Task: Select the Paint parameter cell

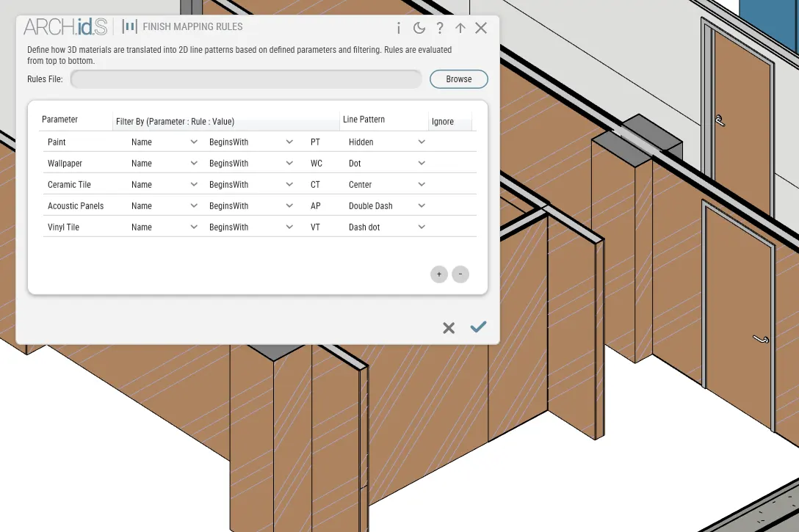Action: 57,142
